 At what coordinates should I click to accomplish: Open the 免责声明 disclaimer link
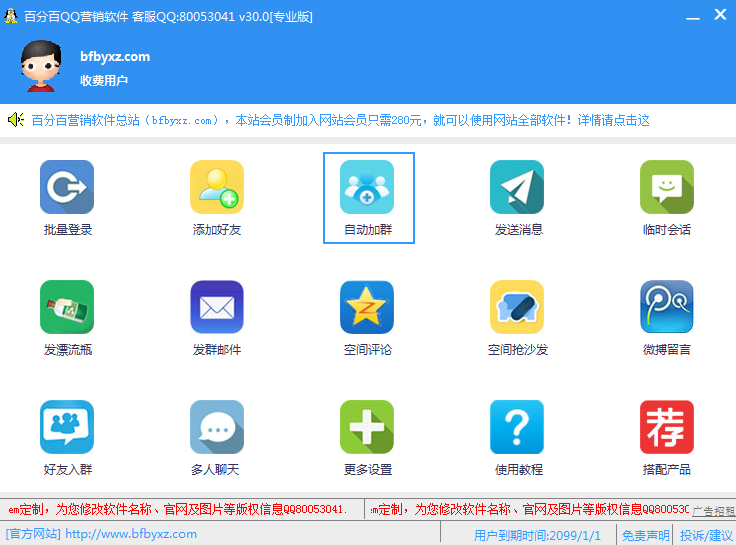(644, 535)
